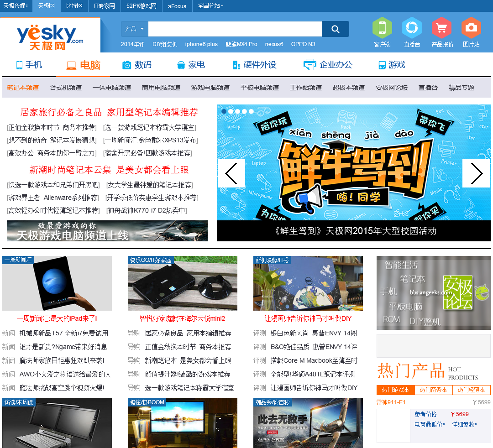Open the 产品报价 shopping cart icon
Viewport: 493px width, 448px height.
441,28
